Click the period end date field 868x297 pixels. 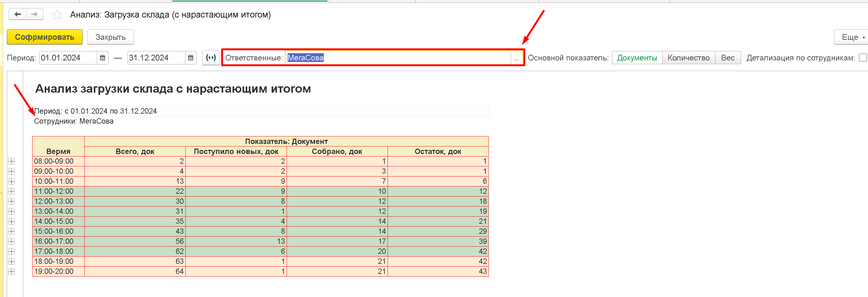156,58
